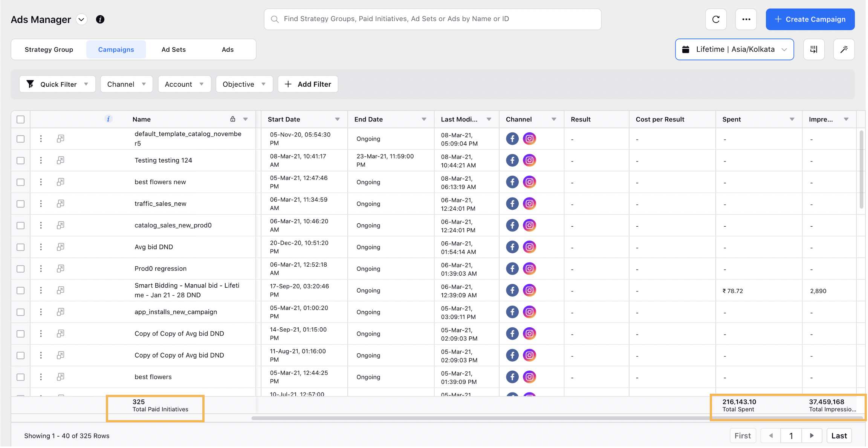The height and width of the screenshot is (448, 868).
Task: Select the Campaigns tab
Action: click(116, 49)
